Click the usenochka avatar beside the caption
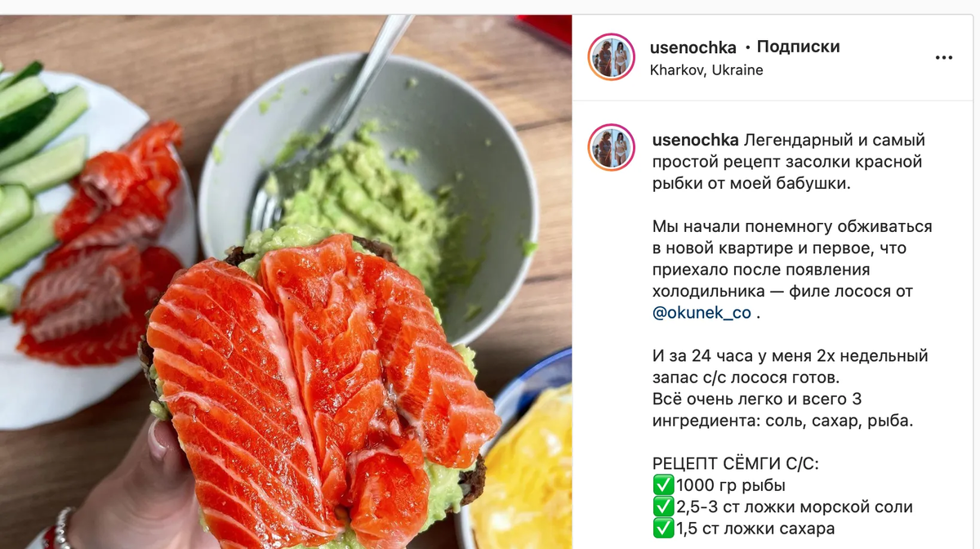The height and width of the screenshot is (549, 980). tap(611, 148)
